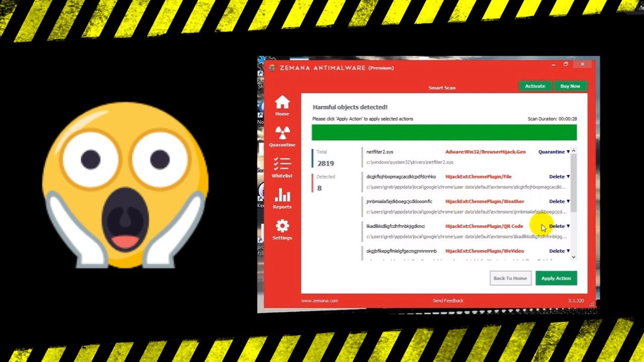Click the results list scrollbar thumb
The image size is (644, 362).
[x=574, y=183]
